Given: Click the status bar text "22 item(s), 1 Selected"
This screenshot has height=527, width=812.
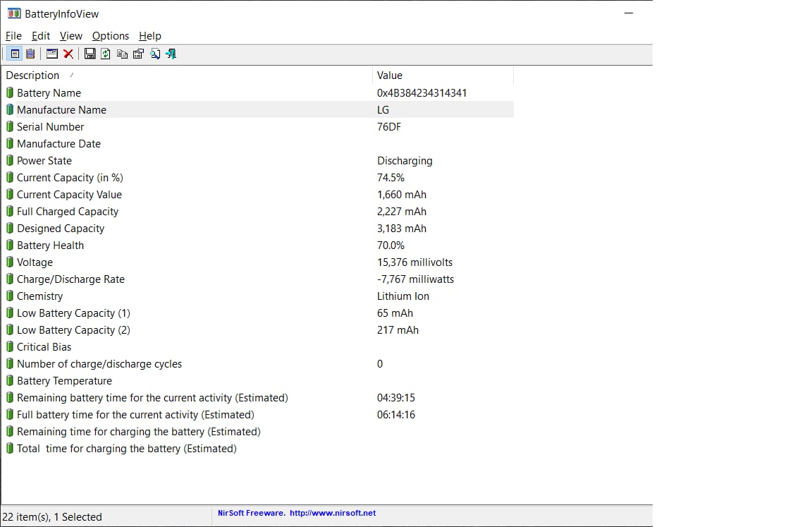Looking at the screenshot, I should click(51, 517).
